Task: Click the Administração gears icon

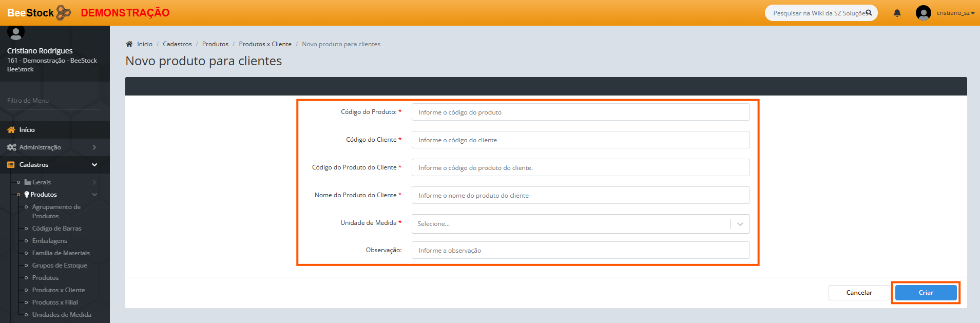Action: point(11,147)
